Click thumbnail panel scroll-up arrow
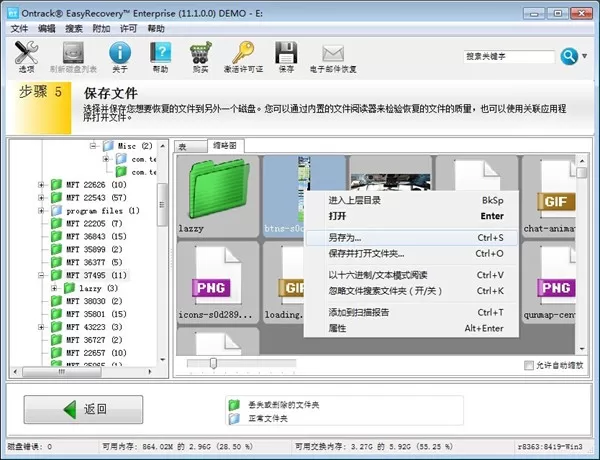This screenshot has width=600, height=460. click(582, 161)
